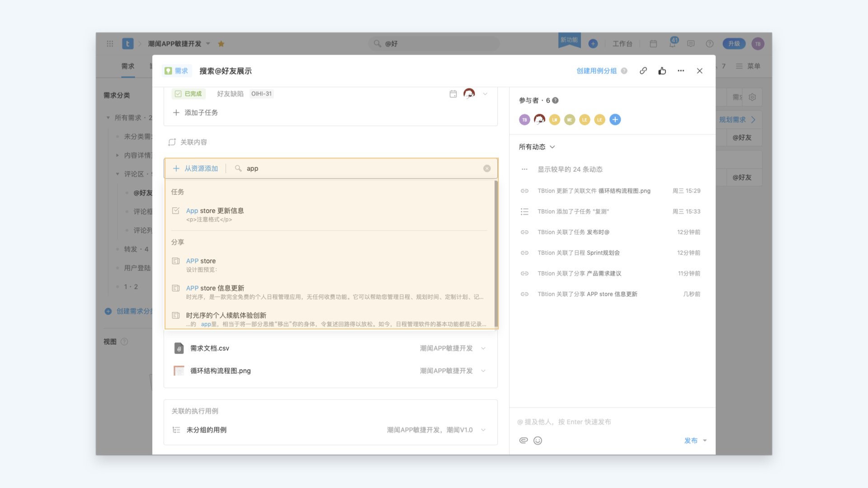The width and height of the screenshot is (868, 488).
Task: Open notifications bell with badge 41
Action: point(673,43)
